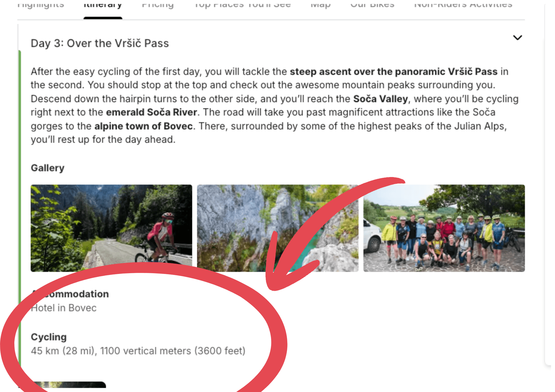The width and height of the screenshot is (555, 392).
Task: Collapse Day 3 section with chevron arrow
Action: [517, 38]
